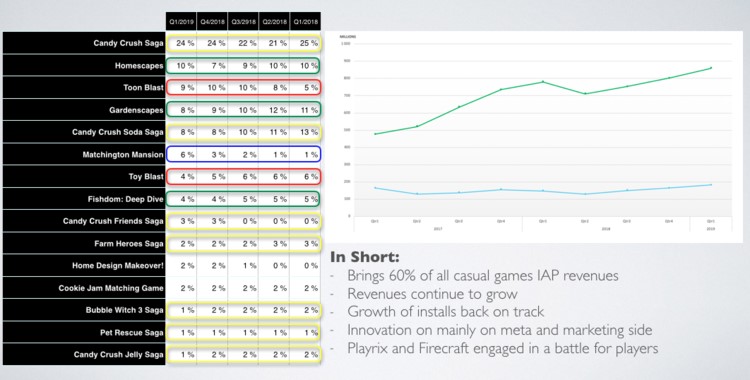
Task: Click the green line's final data point
Action: 711,68
